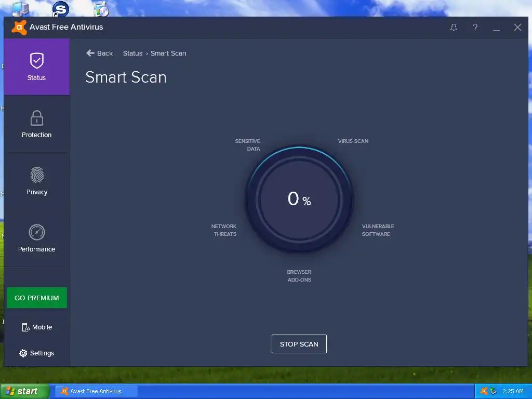
Task: Open the Performance gauge section
Action: point(37,238)
